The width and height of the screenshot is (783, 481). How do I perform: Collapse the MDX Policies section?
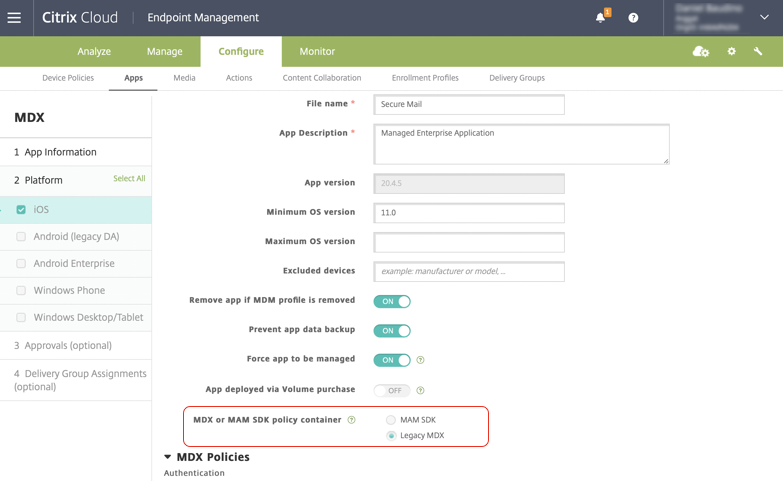click(168, 457)
